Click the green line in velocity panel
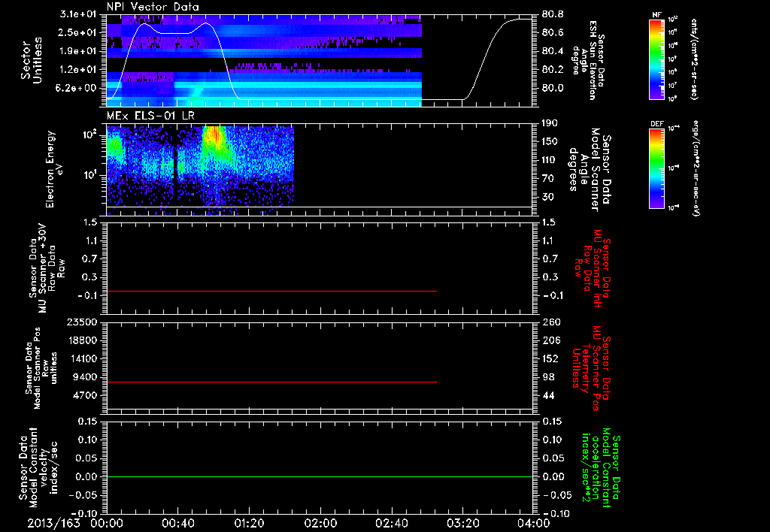 (x=320, y=476)
